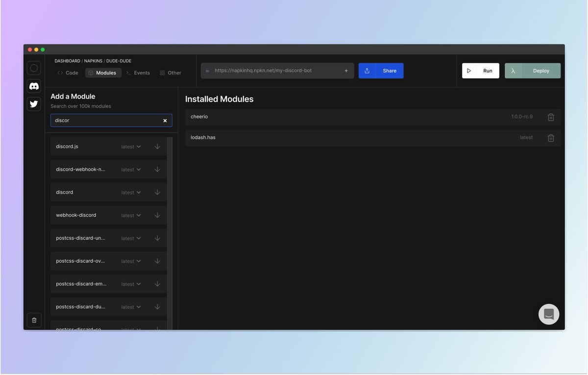Image resolution: width=588 pixels, height=375 pixels.
Task: Select the Modules tab
Action: 103,73
